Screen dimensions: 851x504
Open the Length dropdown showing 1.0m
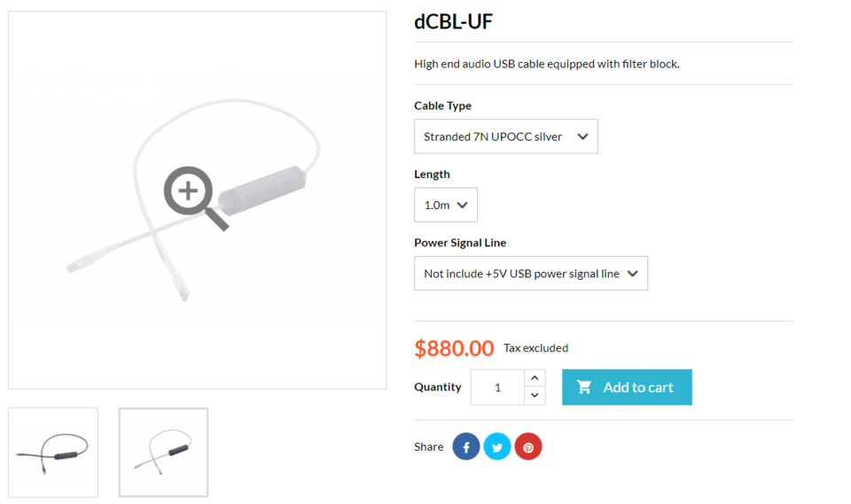coord(446,205)
